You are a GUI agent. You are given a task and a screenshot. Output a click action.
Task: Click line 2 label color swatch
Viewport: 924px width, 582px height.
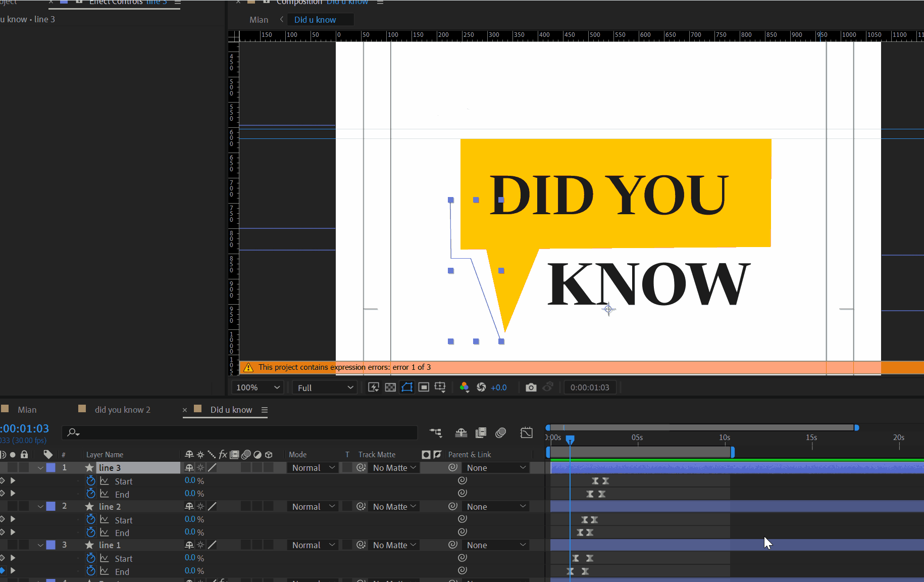[51, 506]
